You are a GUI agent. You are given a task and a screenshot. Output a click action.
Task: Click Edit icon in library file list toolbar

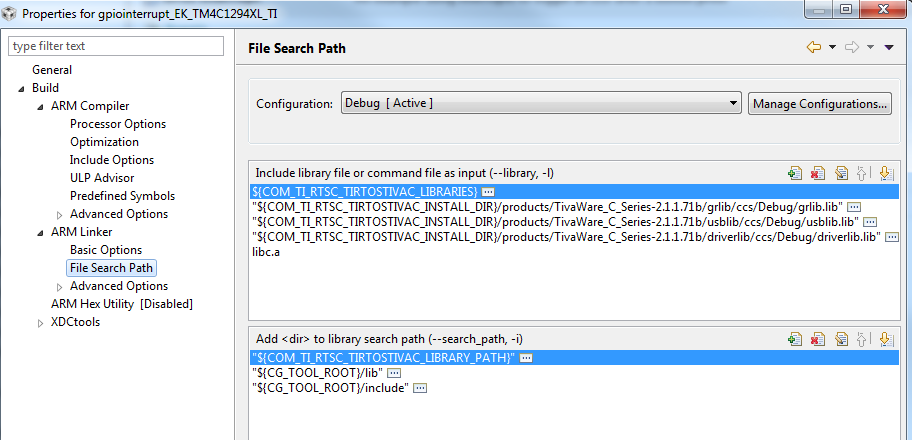click(x=840, y=173)
